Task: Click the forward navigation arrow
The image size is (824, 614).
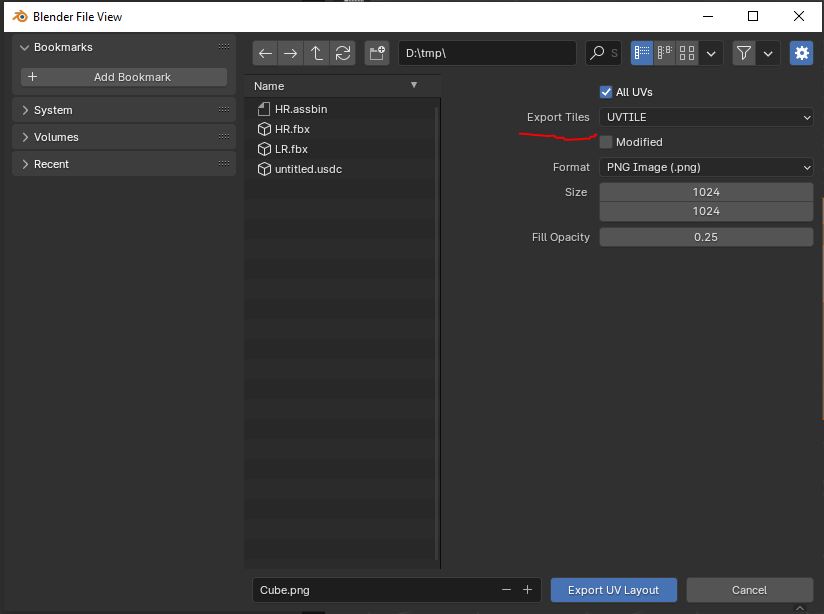Action: click(x=290, y=53)
